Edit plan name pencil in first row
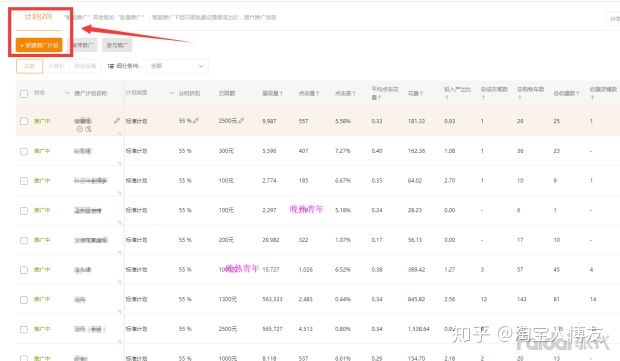Screen dimensions: 620x361 117,121
